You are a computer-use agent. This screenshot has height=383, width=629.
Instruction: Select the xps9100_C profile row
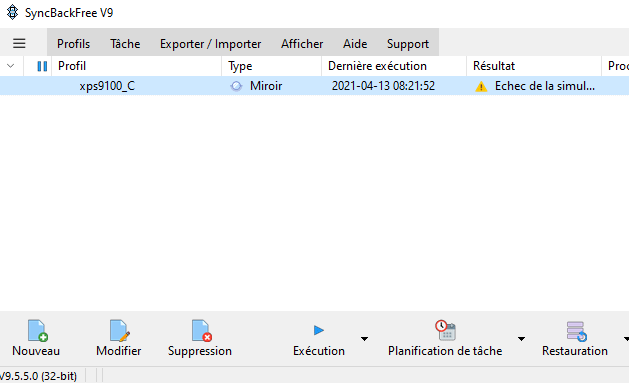pos(314,86)
